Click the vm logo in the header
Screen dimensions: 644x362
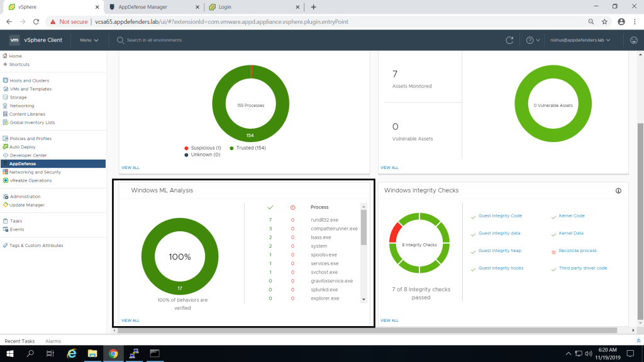point(14,40)
